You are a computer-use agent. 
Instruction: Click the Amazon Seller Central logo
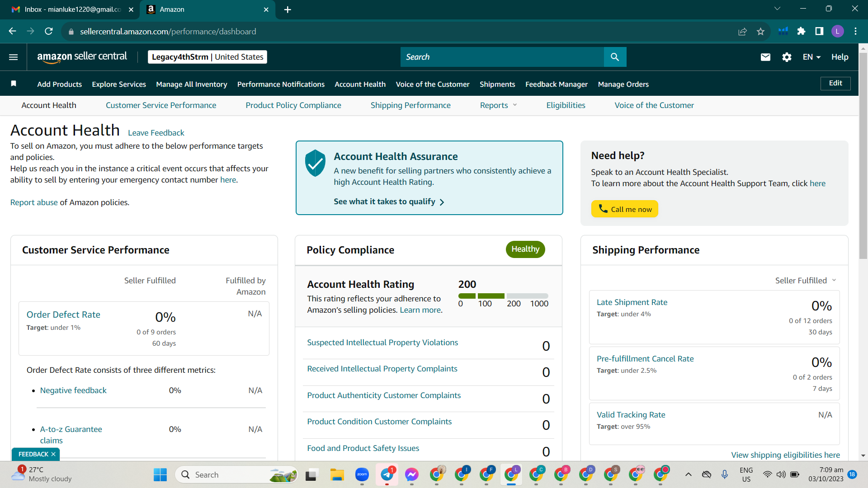tap(82, 57)
